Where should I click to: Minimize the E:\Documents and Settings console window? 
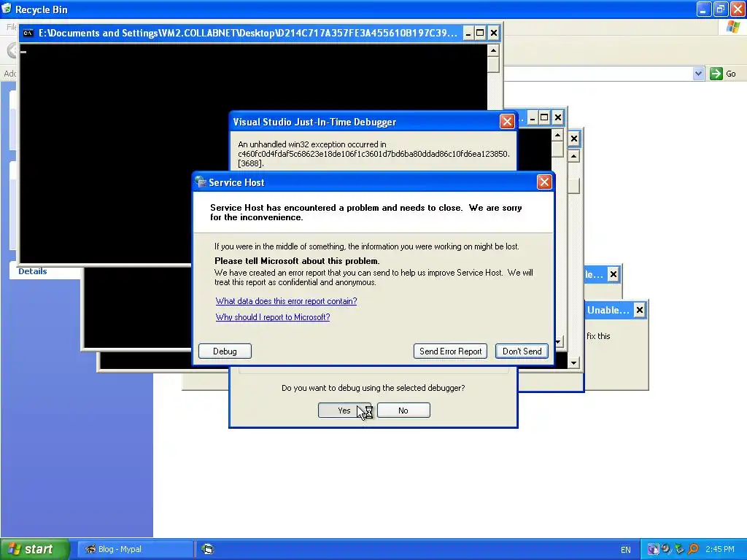click(468, 33)
